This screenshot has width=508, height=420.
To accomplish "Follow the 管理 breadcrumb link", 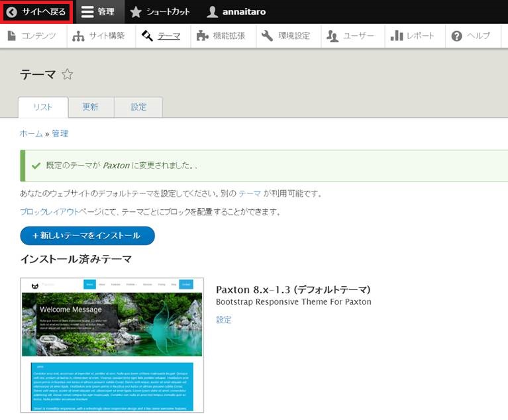I will (60, 134).
